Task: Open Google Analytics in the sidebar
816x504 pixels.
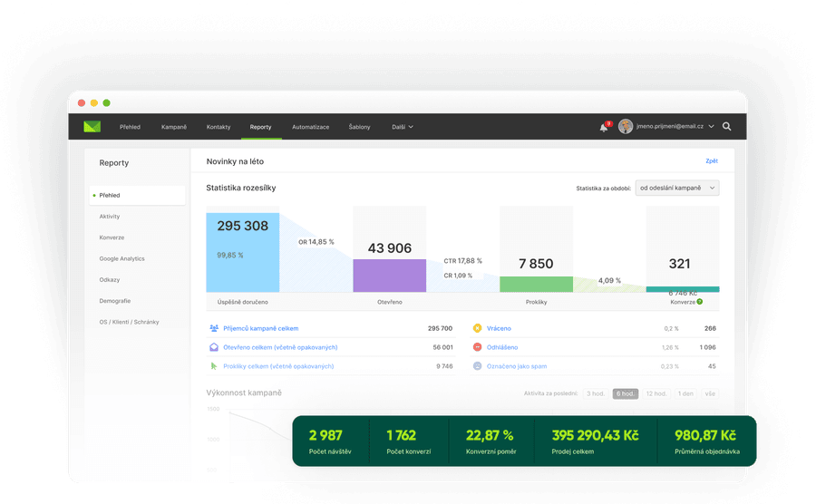Action: coord(121,258)
